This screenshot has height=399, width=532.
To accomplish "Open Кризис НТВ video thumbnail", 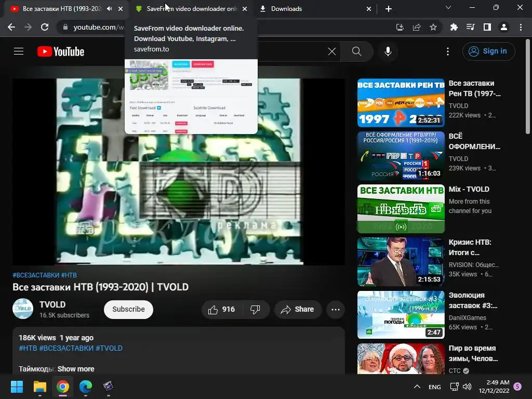I will 401,262.
